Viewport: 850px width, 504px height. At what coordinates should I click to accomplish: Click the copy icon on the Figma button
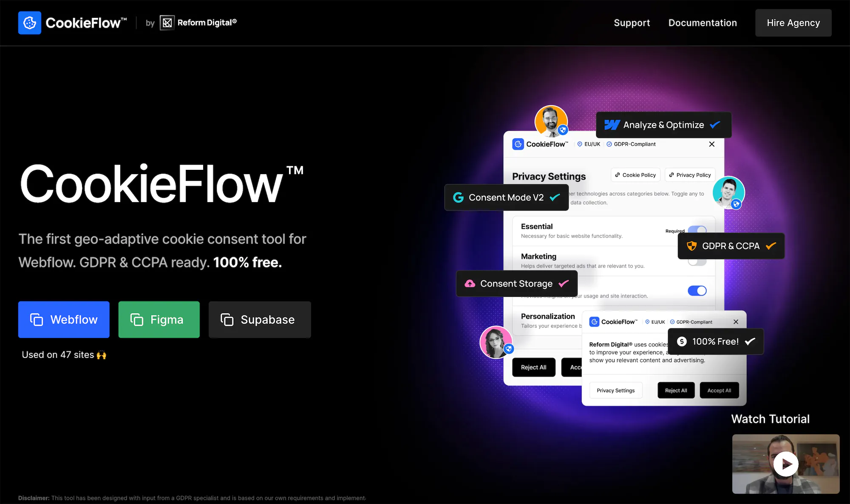pos(136,320)
